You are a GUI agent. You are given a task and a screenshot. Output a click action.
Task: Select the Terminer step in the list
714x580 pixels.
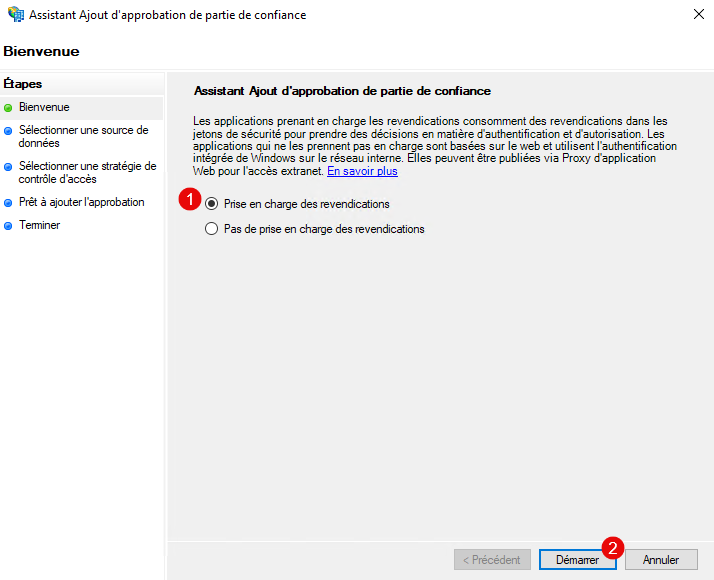click(39, 225)
